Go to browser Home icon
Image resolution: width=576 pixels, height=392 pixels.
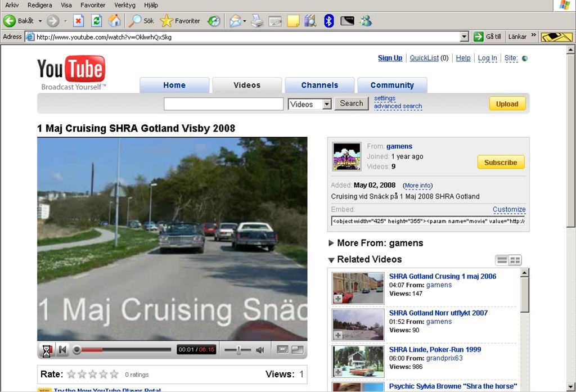coord(114,21)
